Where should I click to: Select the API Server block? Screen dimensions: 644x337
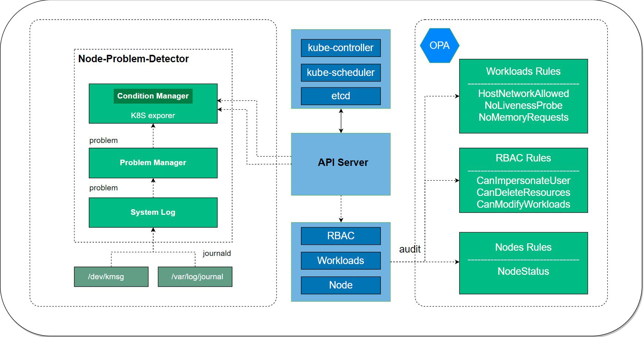pyautogui.click(x=341, y=164)
